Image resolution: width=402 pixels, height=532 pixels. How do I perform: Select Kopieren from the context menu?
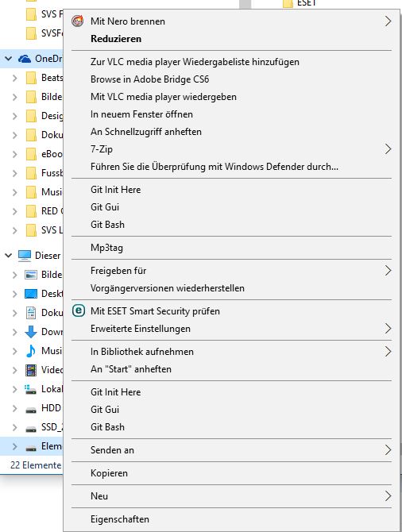(x=231, y=473)
